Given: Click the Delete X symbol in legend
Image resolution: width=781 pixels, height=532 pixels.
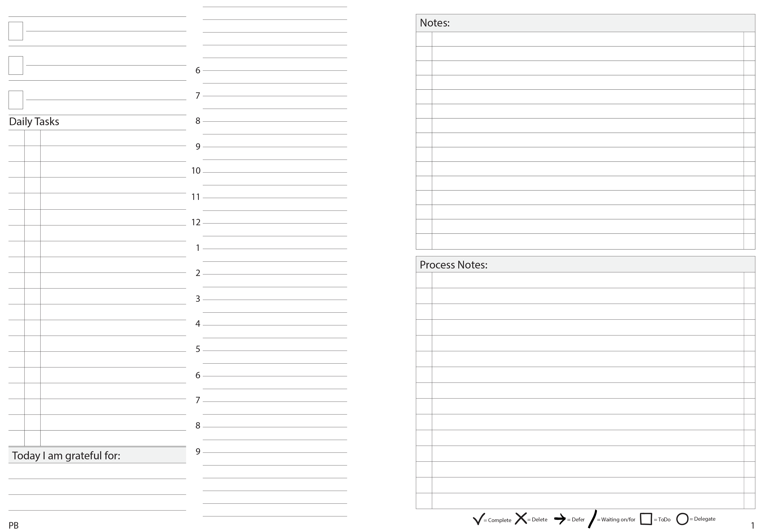Looking at the screenshot, I should pos(521,518).
